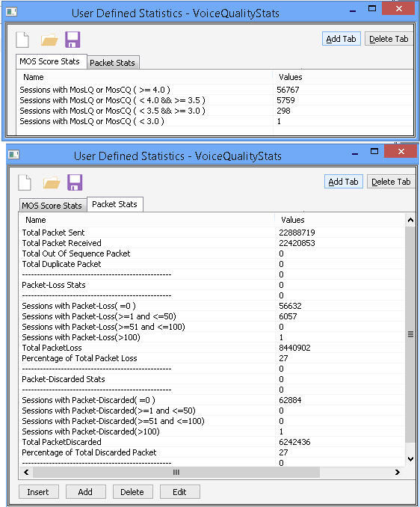Click the app icon in lower window title bar
The height and width of the screenshot is (507, 420).
point(13,155)
